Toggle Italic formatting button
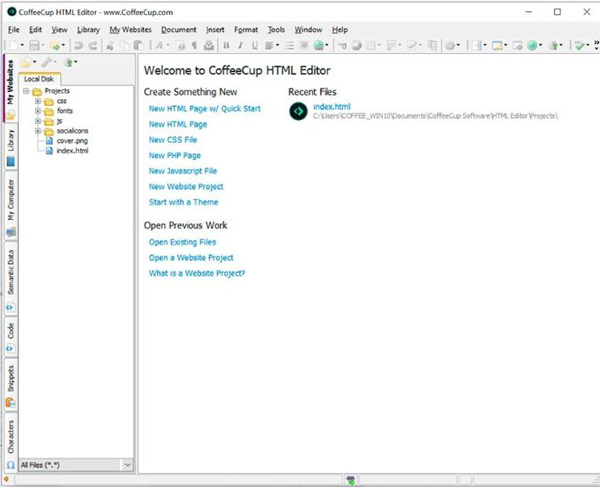Image resolution: width=600 pixels, height=487 pixels. pyautogui.click(x=240, y=46)
